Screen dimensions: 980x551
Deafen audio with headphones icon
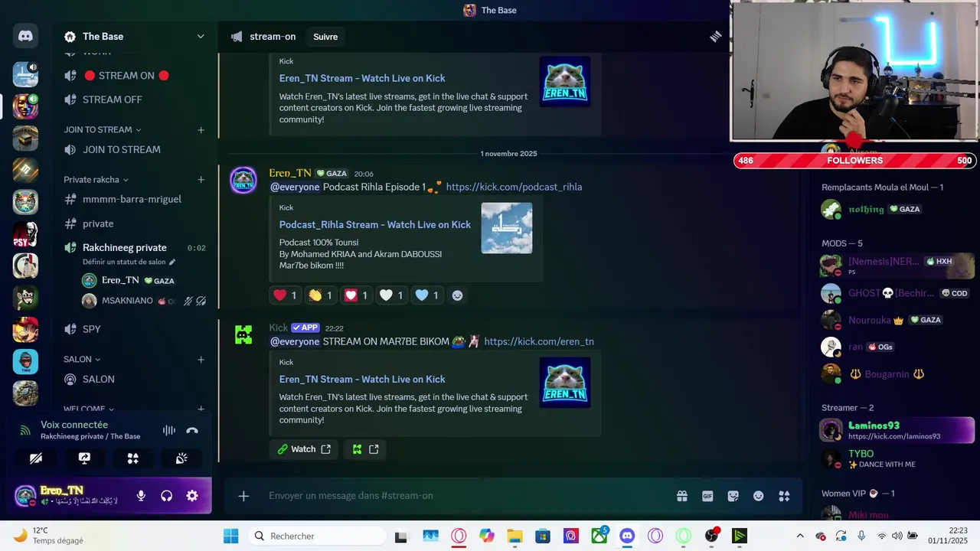166,496
